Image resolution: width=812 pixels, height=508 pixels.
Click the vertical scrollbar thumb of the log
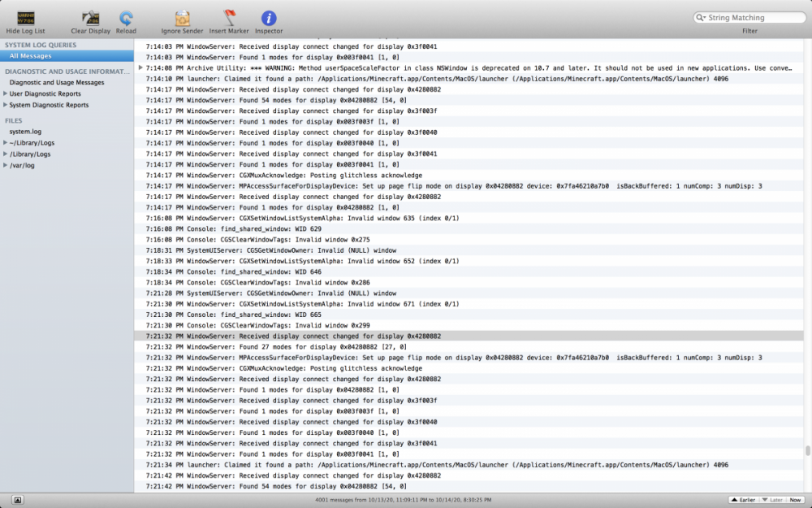click(807, 451)
